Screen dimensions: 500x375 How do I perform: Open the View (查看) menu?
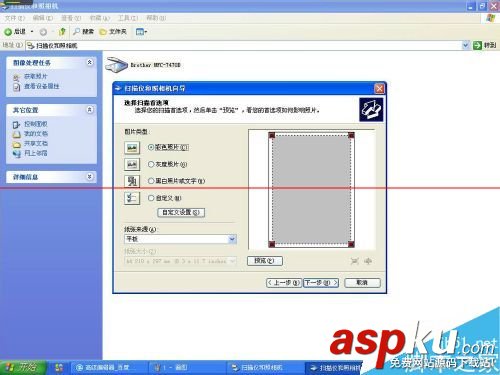71,18
